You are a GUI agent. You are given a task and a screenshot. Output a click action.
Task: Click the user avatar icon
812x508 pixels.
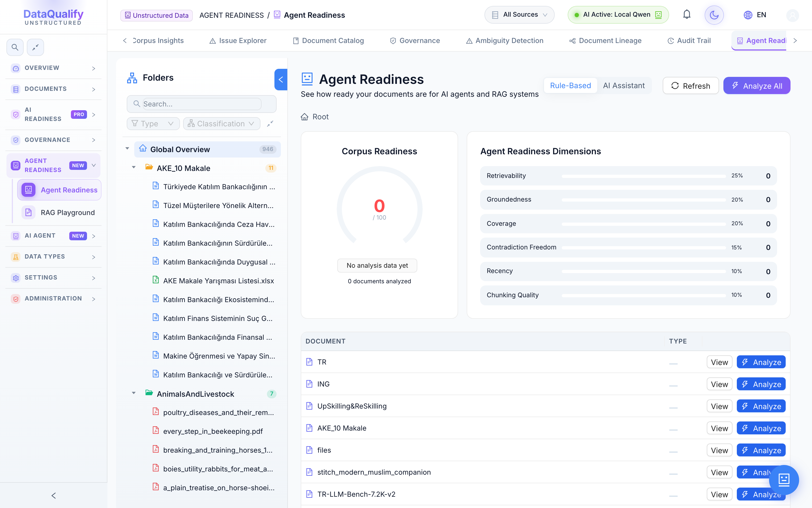792,15
